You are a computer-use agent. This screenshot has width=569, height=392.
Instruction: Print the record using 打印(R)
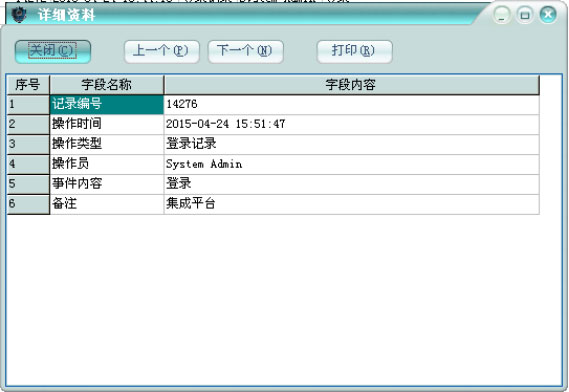click(355, 52)
